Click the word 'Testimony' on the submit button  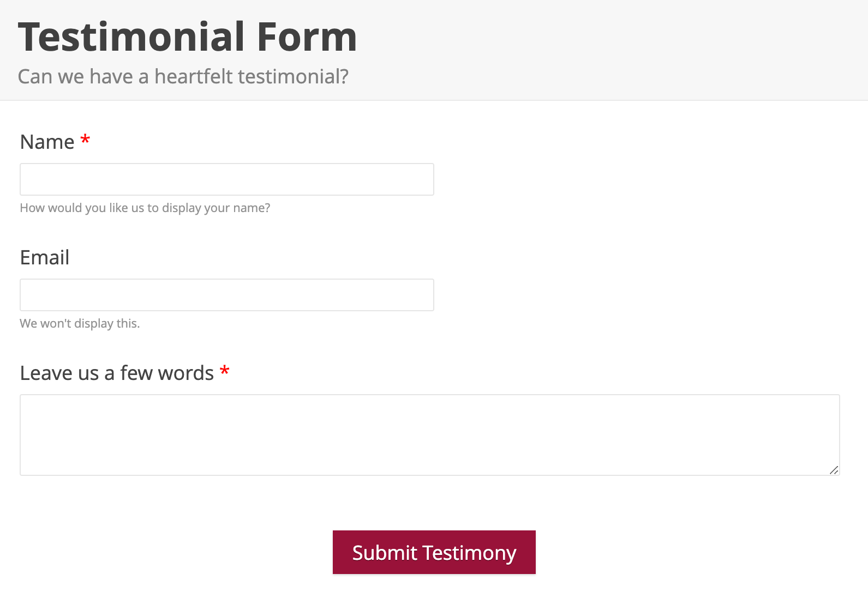click(x=469, y=553)
